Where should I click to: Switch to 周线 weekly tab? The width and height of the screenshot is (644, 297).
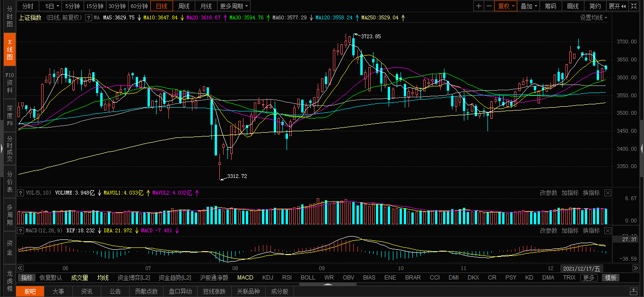183,6
